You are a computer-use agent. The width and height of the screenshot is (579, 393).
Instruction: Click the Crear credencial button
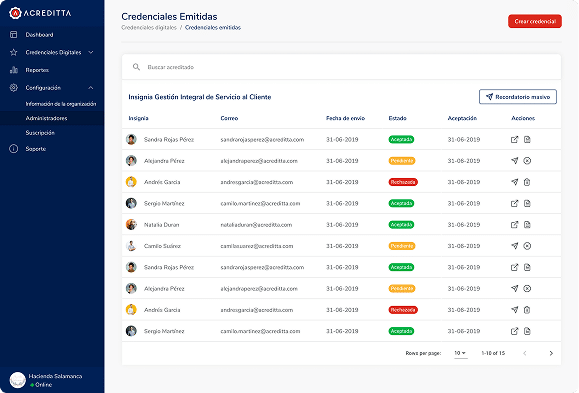(x=535, y=21)
